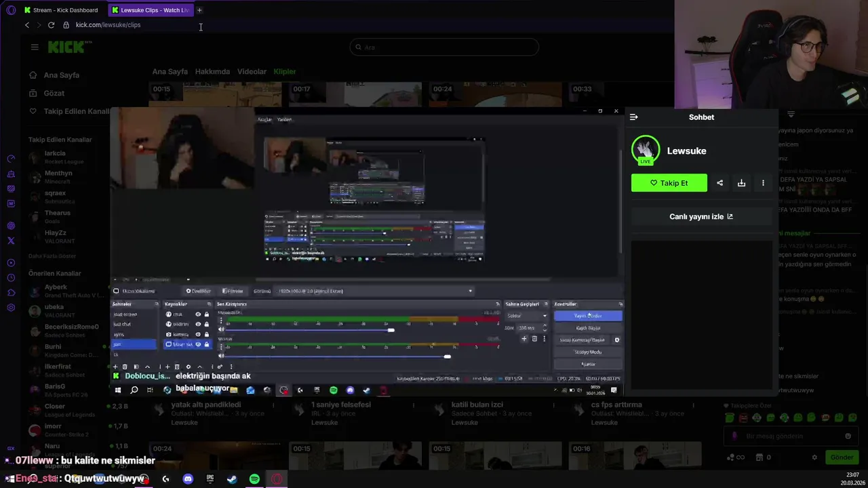The height and width of the screenshot is (488, 868).
Task: Select the Lewsuke Clips browser tab
Action: (151, 10)
